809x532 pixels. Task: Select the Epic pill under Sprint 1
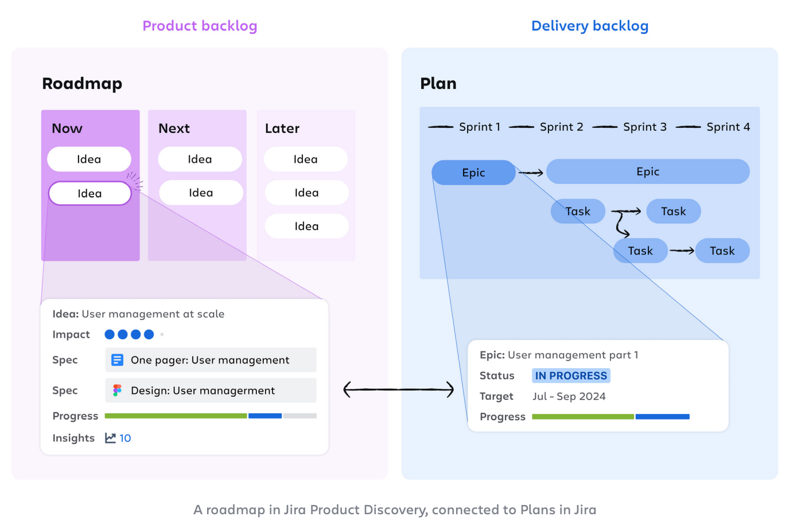click(x=473, y=172)
